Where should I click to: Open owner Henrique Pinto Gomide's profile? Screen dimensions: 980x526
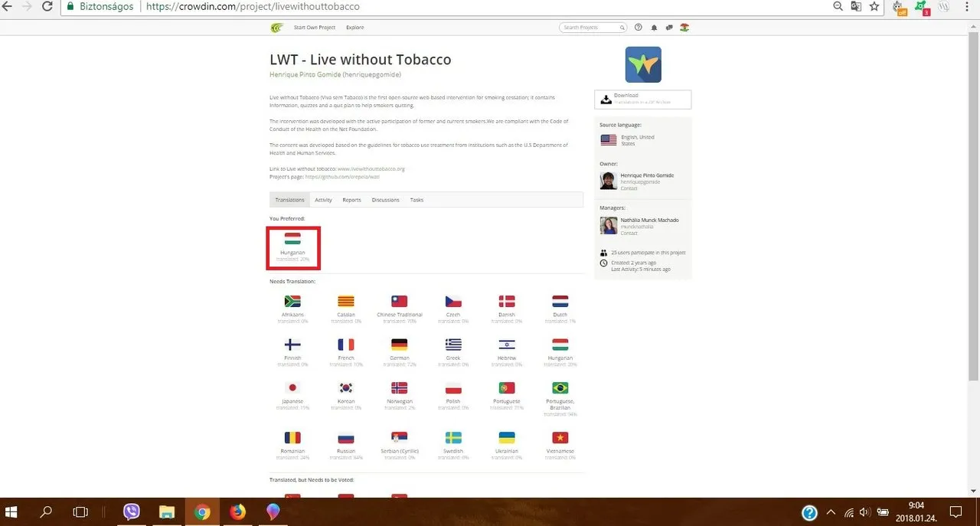pos(647,176)
